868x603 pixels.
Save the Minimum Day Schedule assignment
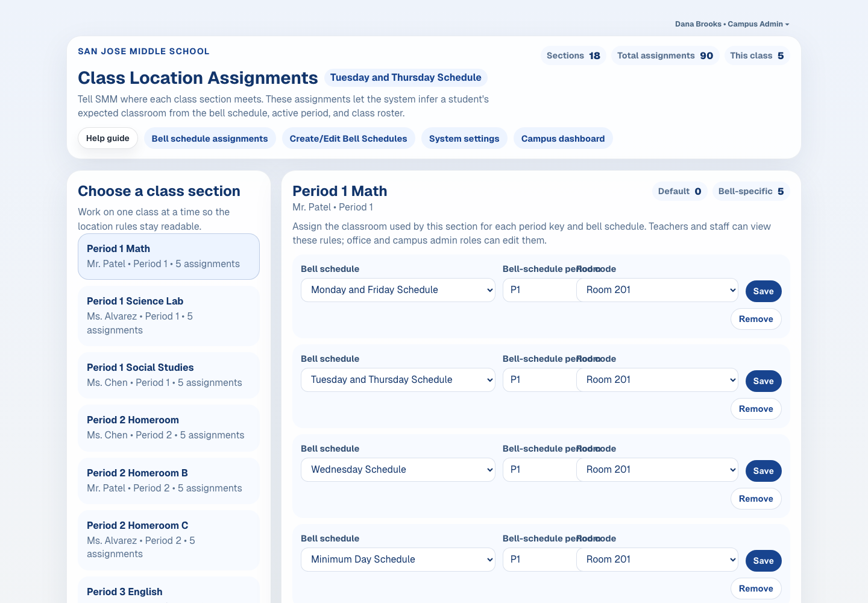pyautogui.click(x=763, y=561)
